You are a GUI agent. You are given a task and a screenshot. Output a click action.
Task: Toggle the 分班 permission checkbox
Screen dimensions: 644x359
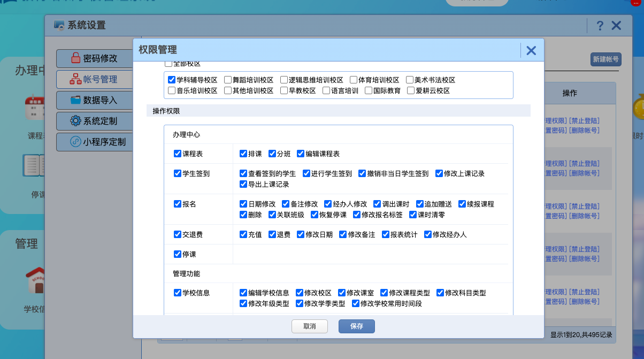click(272, 154)
